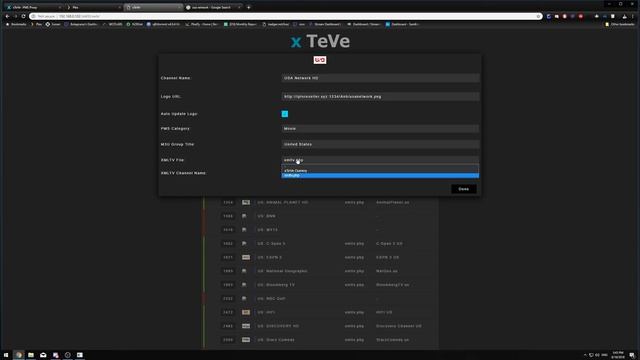The width and height of the screenshot is (640, 360).
Task: Click the Done button in the channel dialog
Action: [464, 189]
